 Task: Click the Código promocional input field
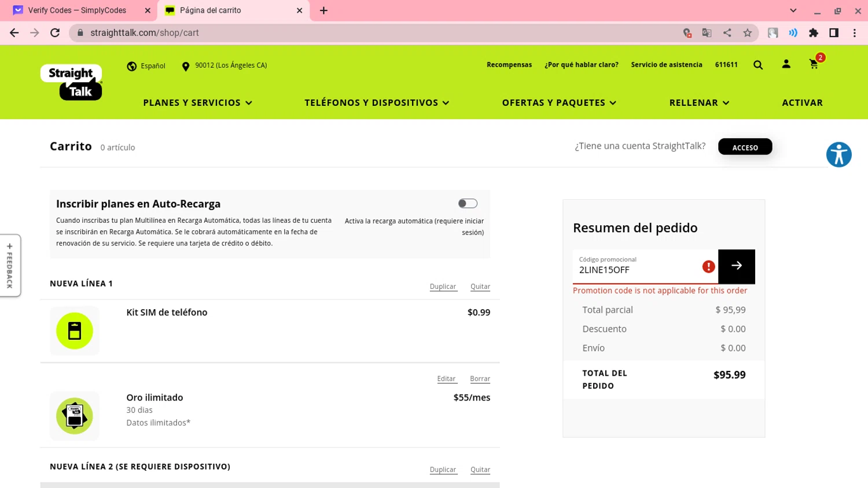pos(645,266)
